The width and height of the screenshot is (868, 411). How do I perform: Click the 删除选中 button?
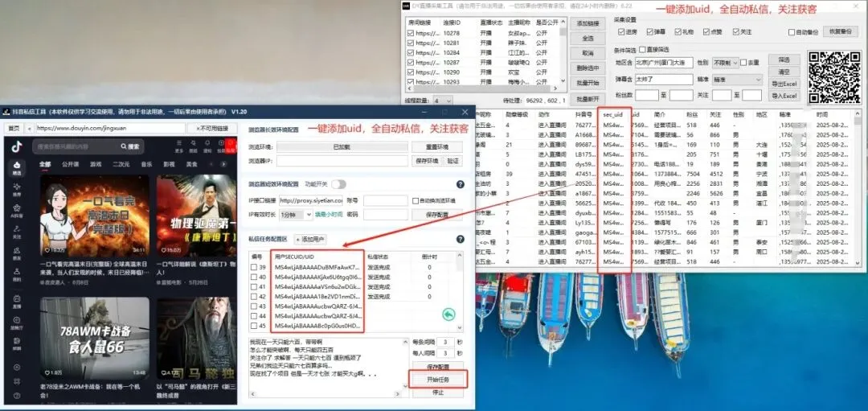[588, 68]
